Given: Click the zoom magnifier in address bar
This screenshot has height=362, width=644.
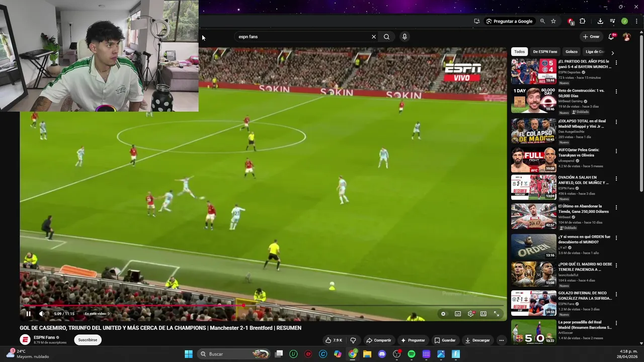Looking at the screenshot, I should [x=542, y=21].
